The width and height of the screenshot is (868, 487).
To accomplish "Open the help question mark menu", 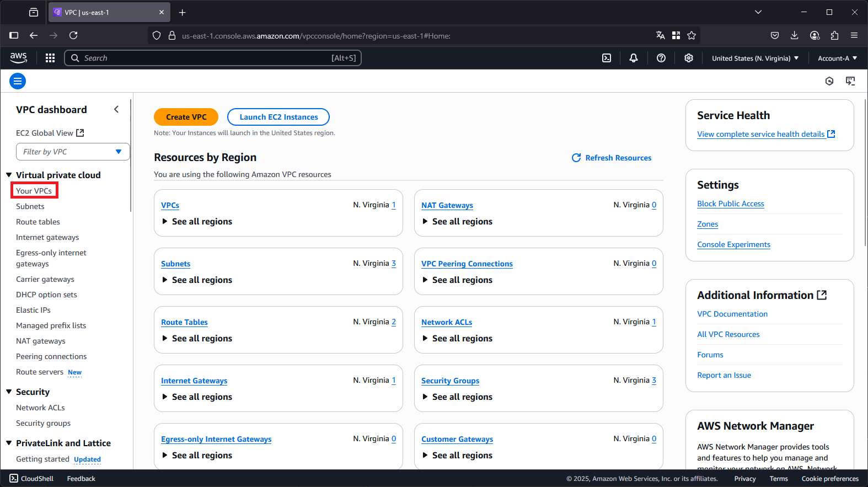I will click(661, 58).
